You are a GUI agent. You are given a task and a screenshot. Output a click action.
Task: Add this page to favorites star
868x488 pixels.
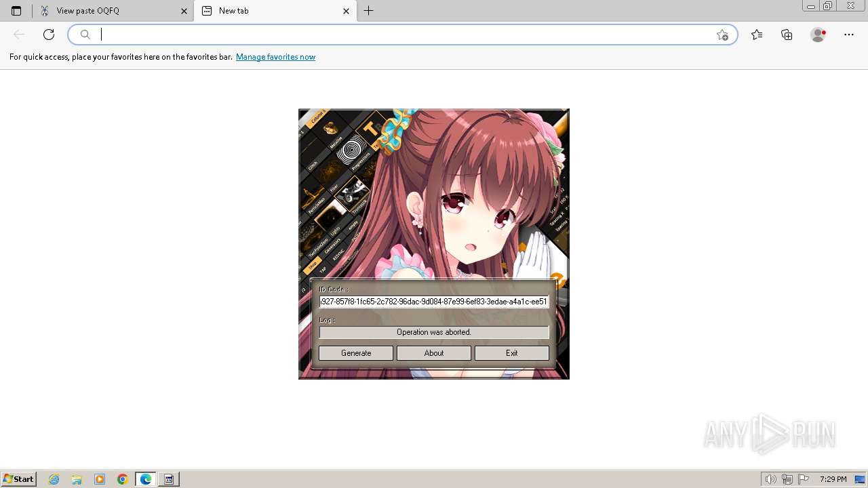pos(722,35)
